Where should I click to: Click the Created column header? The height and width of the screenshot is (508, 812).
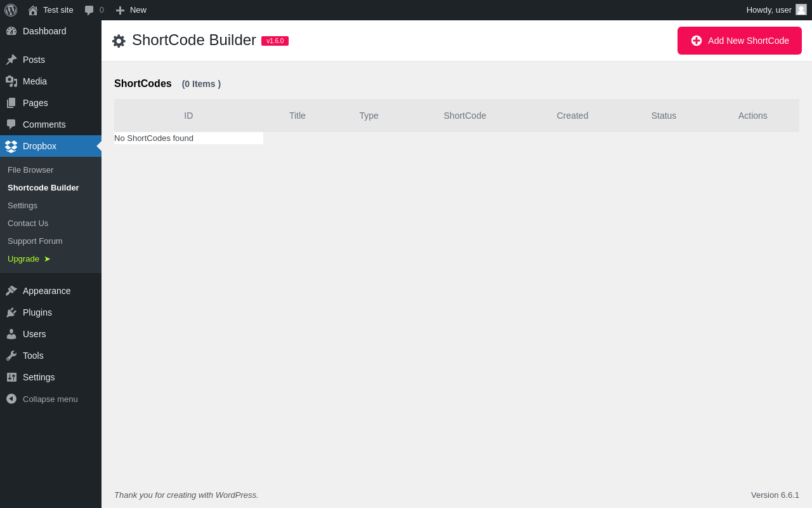[572, 116]
